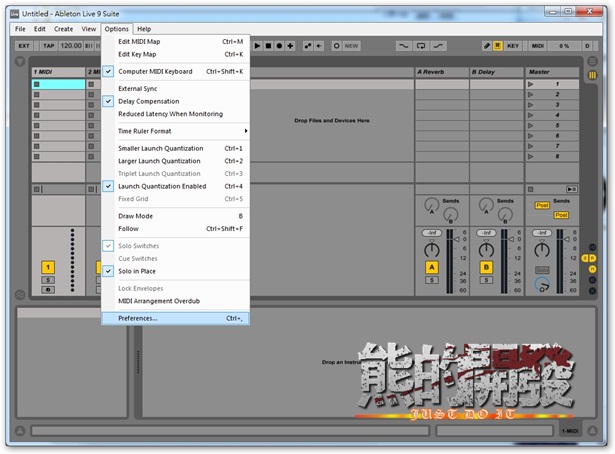Launch Master scene 1
This screenshot has width=615, height=454.
pyautogui.click(x=530, y=84)
